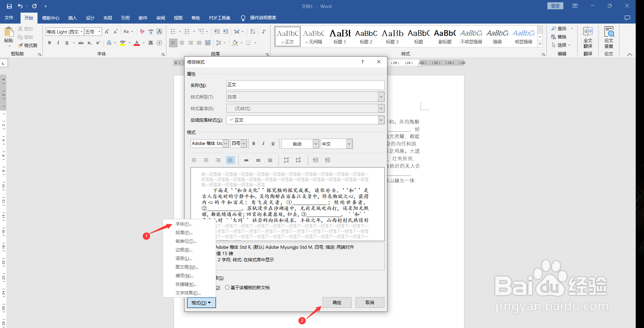Open the 后续段落样式 dropdown
The image size is (644, 328).
click(381, 120)
